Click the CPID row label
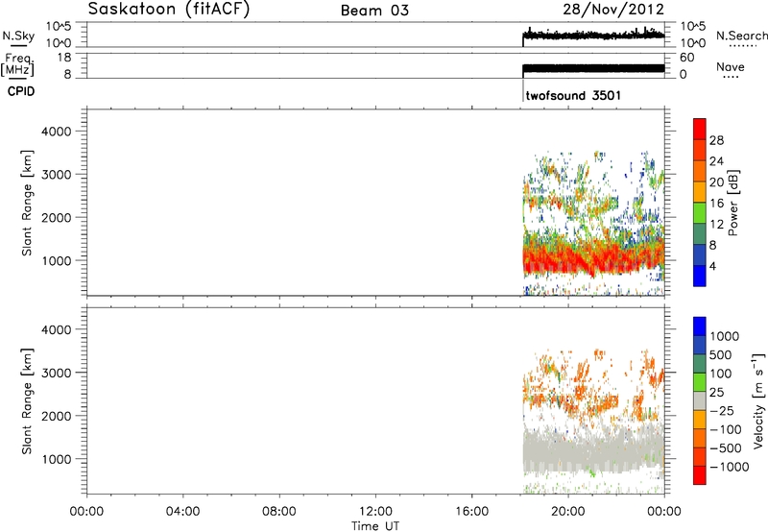Image resolution: width=768 pixels, height=532 pixels. (x=21, y=91)
